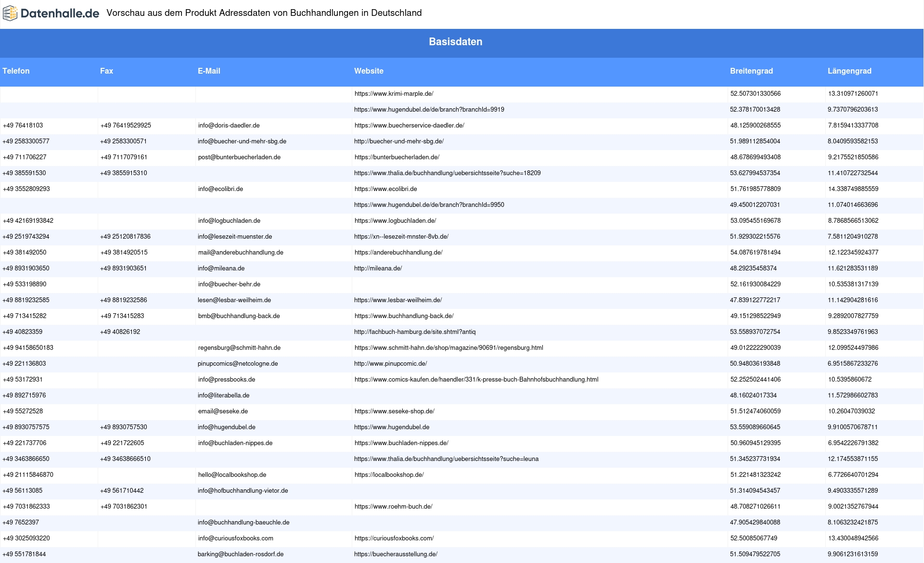924x563 pixels.
Task: Select phone number +49 7031862333
Action: click(x=26, y=507)
